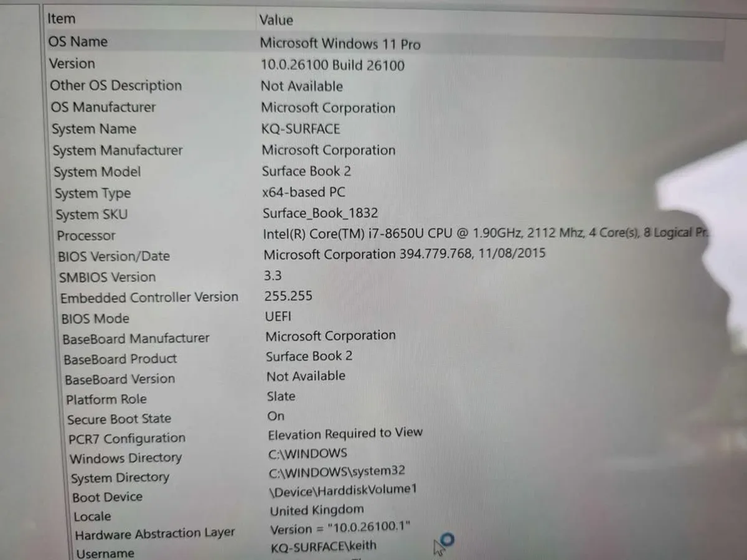Select the OS Manufacturer row
This screenshot has width=747, height=560.
pyautogui.click(x=103, y=107)
